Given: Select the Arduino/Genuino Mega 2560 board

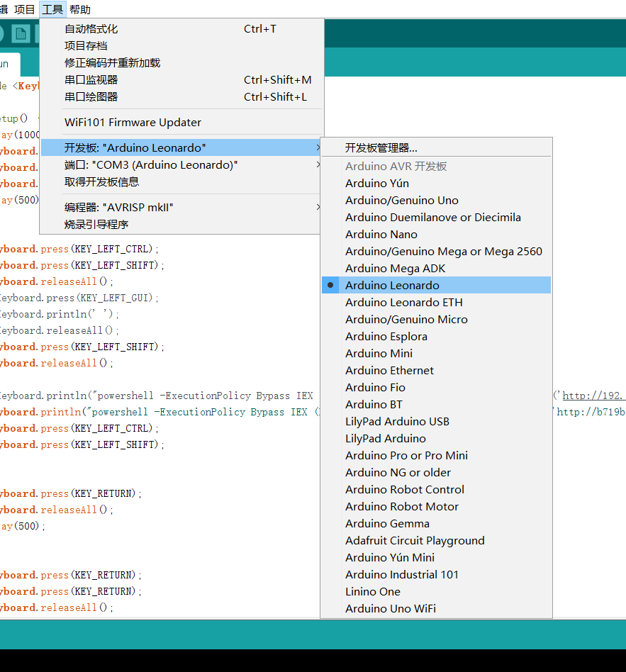Looking at the screenshot, I should tap(442, 251).
